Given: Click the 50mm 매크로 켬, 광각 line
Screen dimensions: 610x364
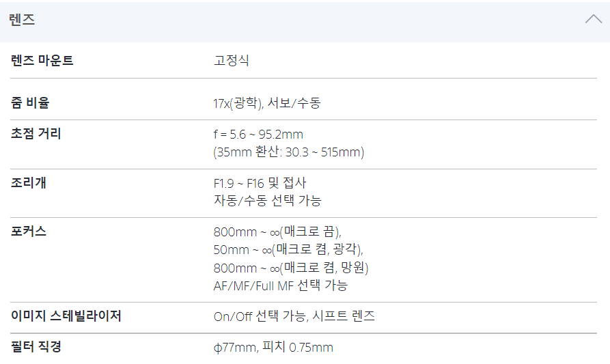Looking at the screenshot, I should coord(288,250).
